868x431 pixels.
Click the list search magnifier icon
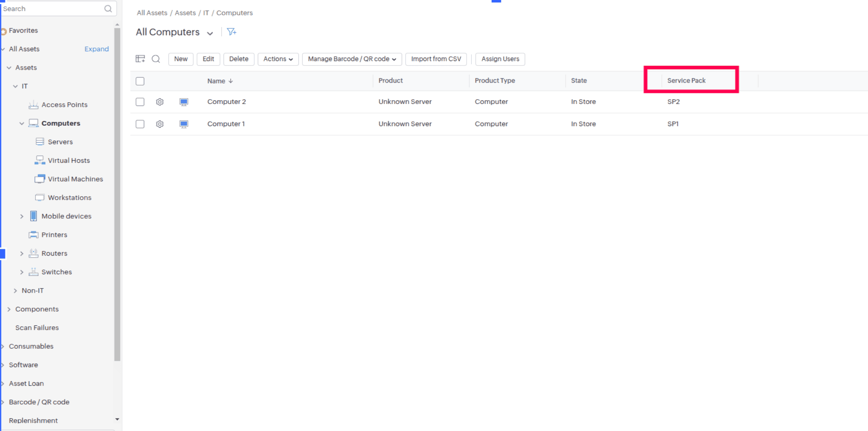(x=156, y=59)
